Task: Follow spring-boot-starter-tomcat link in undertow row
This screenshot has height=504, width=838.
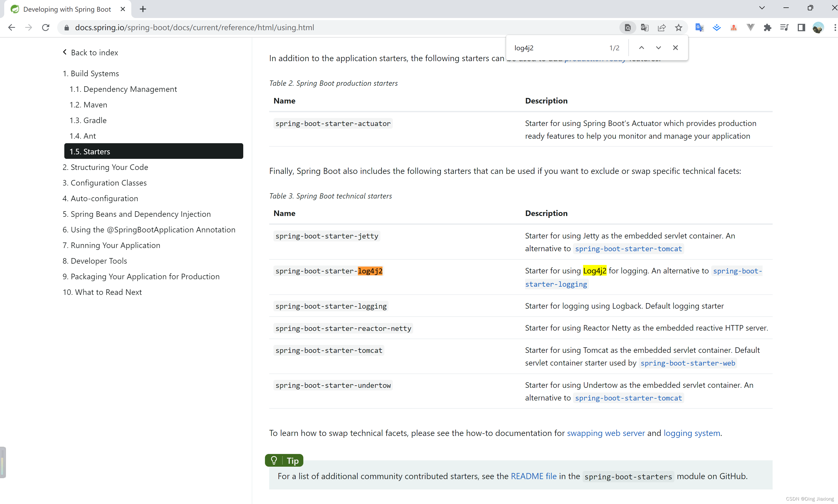Action: pos(628,398)
